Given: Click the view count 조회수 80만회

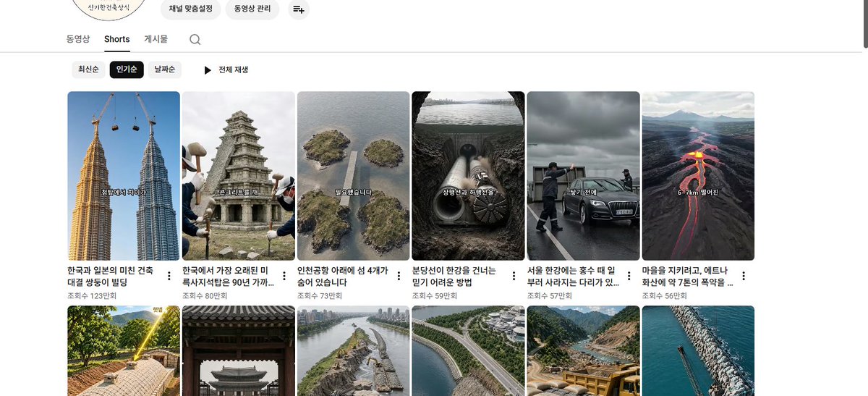Looking at the screenshot, I should coord(204,296).
